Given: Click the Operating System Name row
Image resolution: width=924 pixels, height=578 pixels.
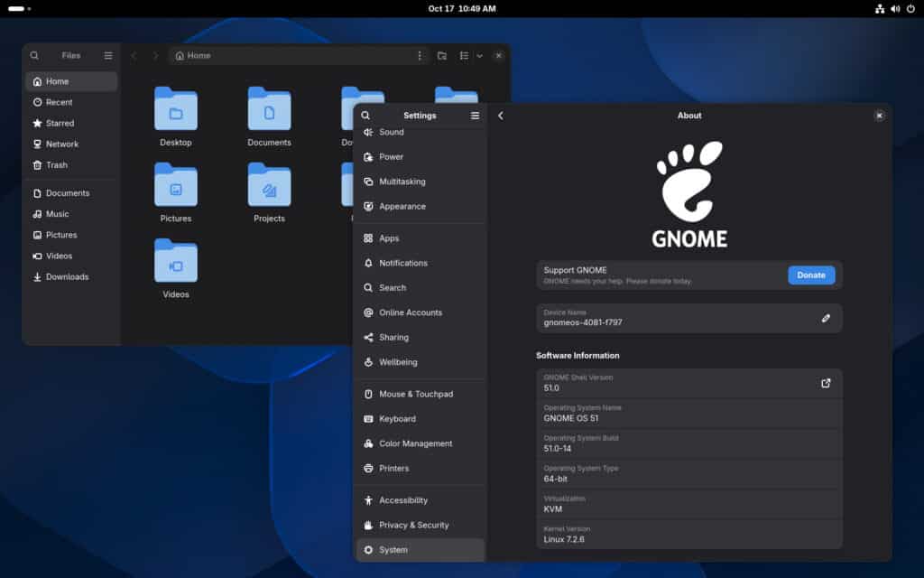Looking at the screenshot, I should coord(688,414).
